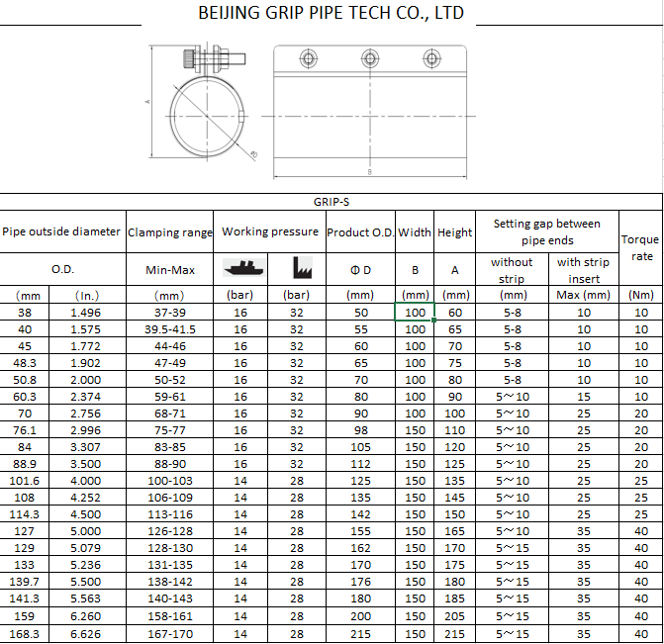The image size is (664, 644).
Task: Select Product O.D. cell '215'
Action: point(361,634)
